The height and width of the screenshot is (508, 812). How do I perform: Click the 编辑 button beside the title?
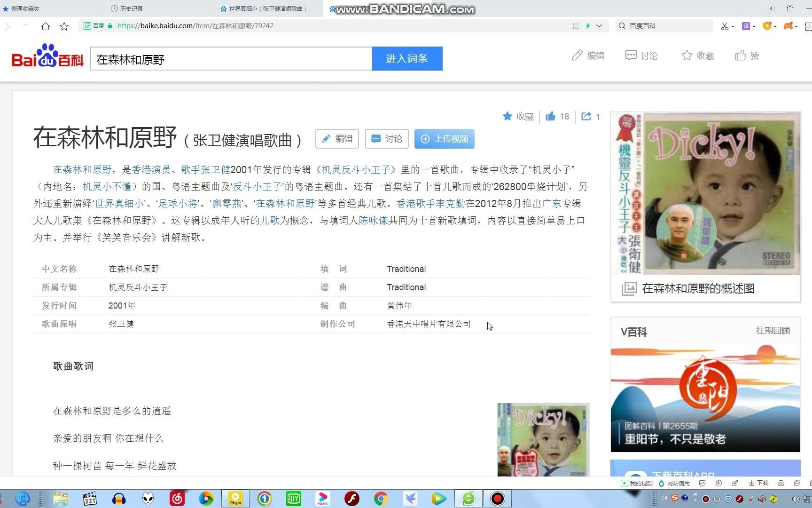coord(337,139)
